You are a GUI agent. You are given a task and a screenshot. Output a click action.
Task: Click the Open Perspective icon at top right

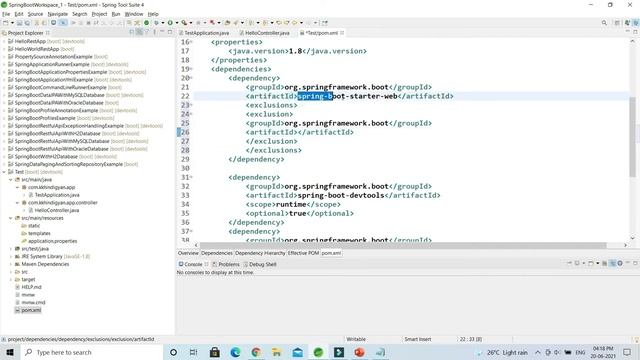pyautogui.click(x=617, y=23)
